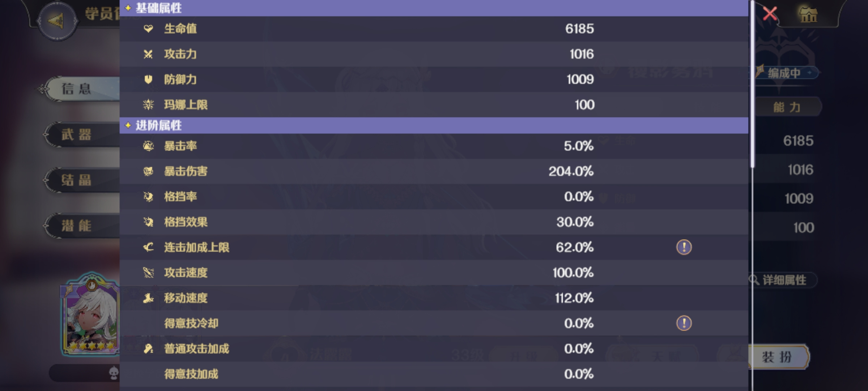Show info for 得意技冷却 exclamation icon

pyautogui.click(x=684, y=323)
